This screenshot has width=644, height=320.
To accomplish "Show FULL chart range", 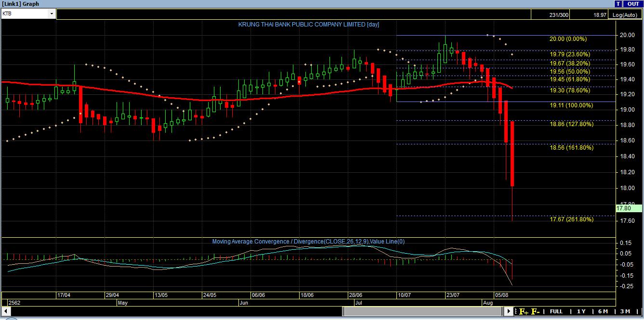I will tap(556, 311).
